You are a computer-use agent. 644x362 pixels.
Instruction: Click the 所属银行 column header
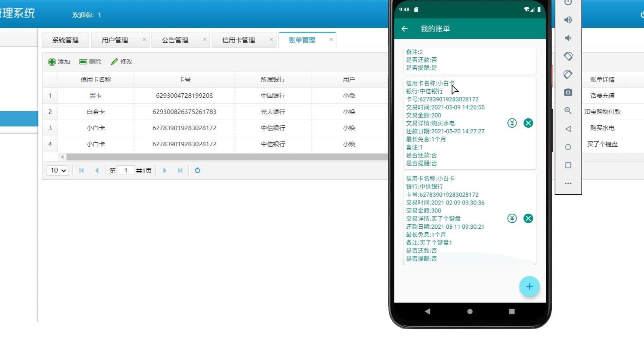coord(273,80)
